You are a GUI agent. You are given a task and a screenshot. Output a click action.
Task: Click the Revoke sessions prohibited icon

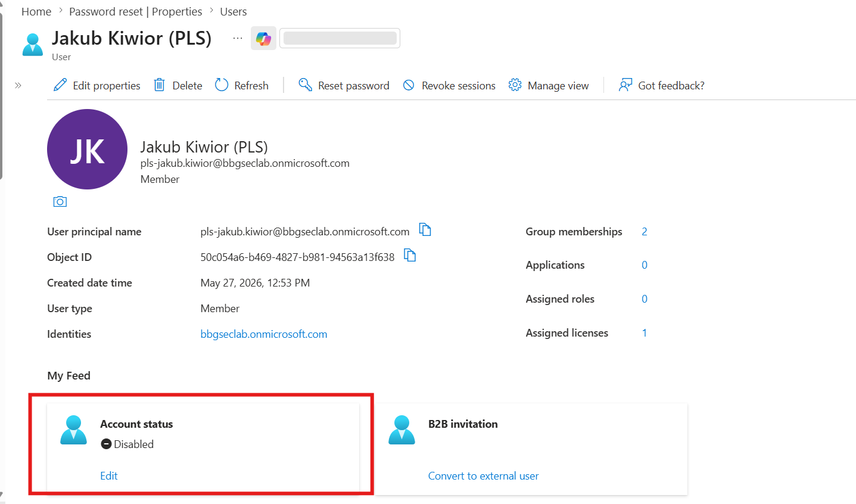point(409,85)
